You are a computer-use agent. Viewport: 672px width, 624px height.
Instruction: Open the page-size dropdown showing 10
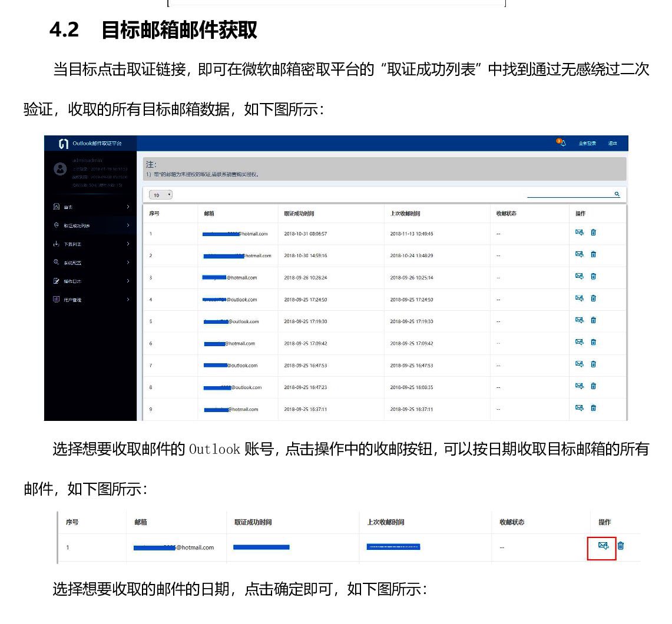(161, 195)
